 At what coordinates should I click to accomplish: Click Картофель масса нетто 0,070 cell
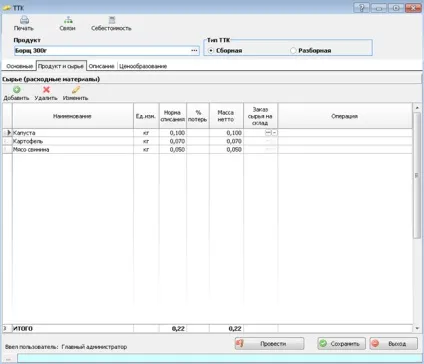tap(226, 141)
